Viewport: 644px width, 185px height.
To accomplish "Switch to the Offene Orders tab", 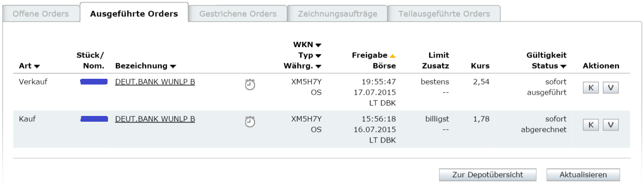I will (x=41, y=14).
